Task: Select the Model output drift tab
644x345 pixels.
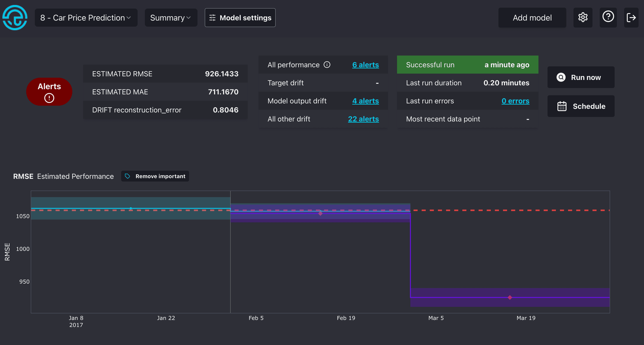Action: click(297, 101)
